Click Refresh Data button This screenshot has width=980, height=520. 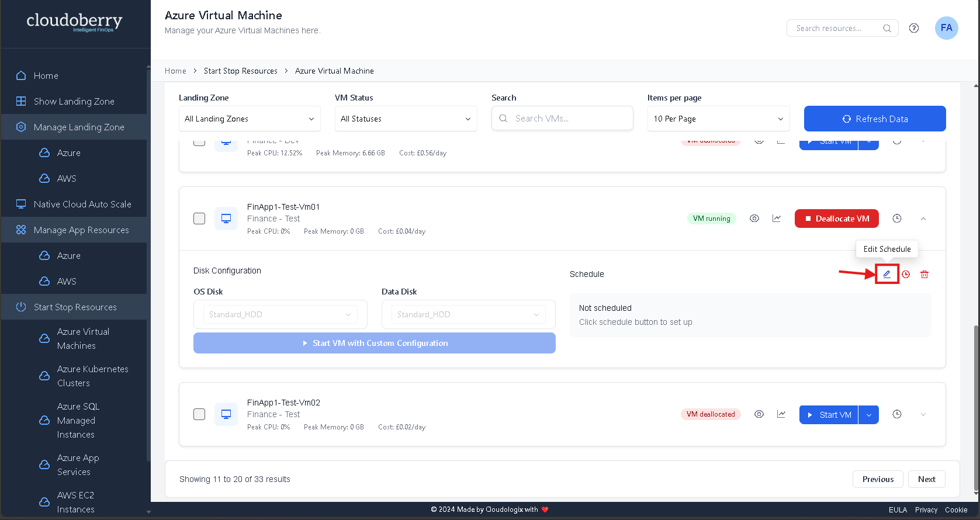[875, 119]
